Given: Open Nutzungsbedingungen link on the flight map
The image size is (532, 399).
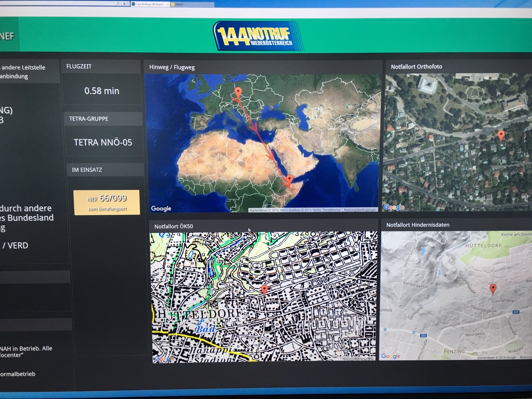Looking at the screenshot, I should (x=360, y=210).
